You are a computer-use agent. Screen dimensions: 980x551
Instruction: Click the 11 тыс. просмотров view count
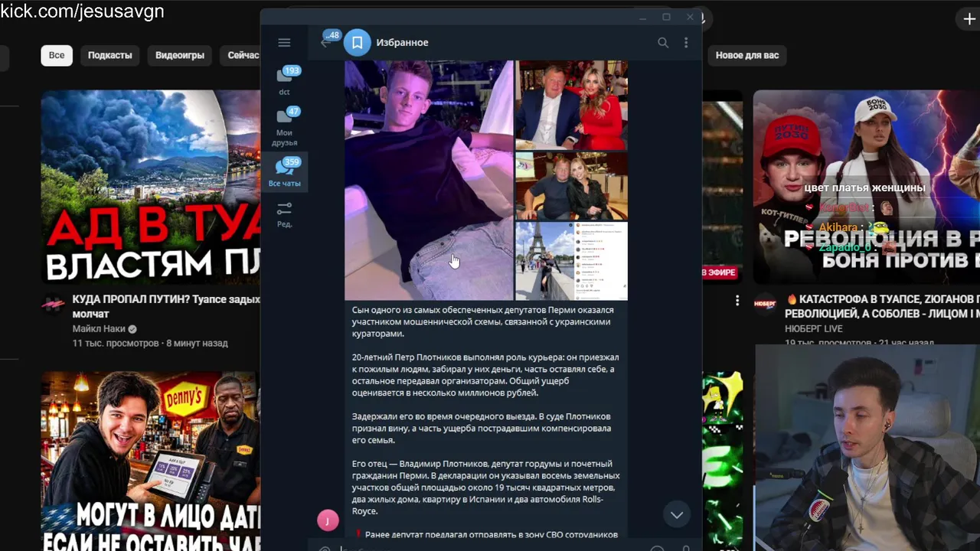(116, 344)
